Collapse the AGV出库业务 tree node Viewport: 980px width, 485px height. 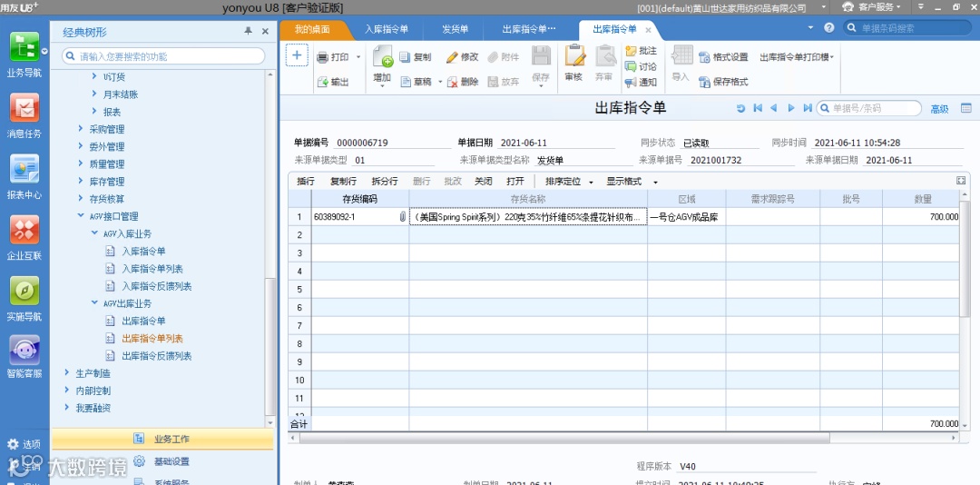tap(94, 302)
